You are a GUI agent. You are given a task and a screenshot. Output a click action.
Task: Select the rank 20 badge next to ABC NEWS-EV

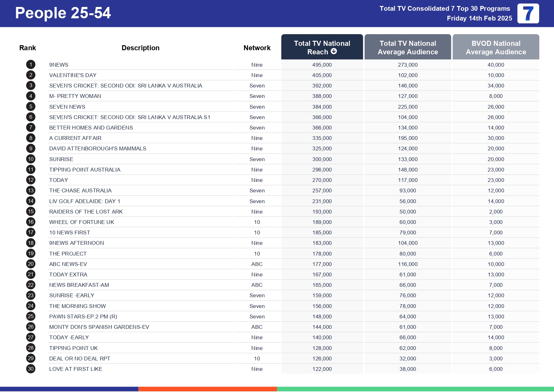tap(30, 264)
